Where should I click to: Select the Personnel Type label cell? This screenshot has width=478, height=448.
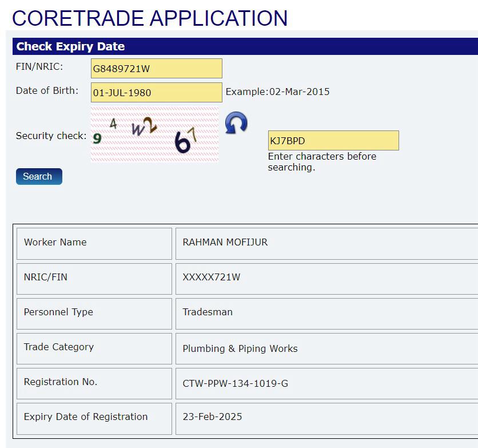click(94, 312)
